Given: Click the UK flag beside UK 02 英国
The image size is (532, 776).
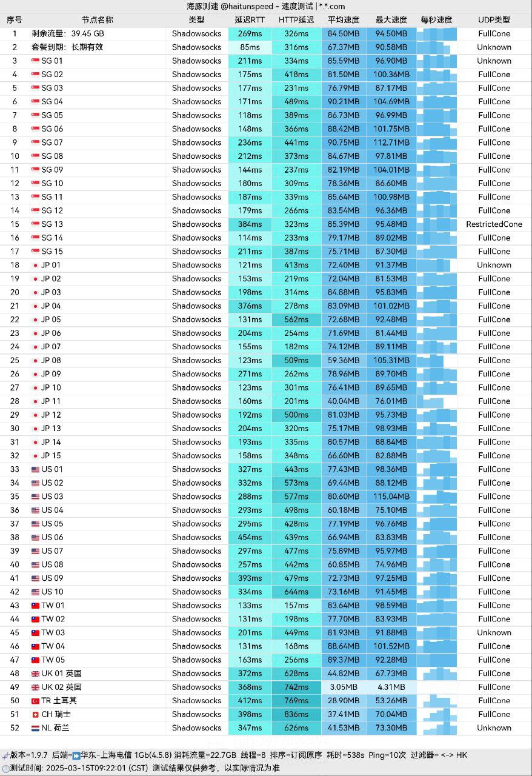Looking at the screenshot, I should click(x=35, y=687).
